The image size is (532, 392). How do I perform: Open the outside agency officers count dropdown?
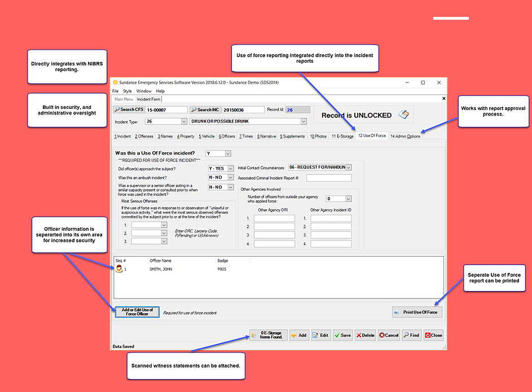(x=349, y=199)
